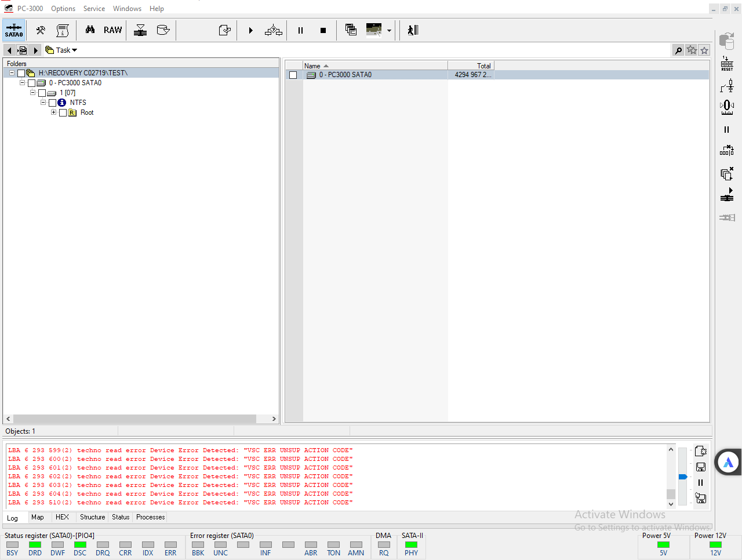The image size is (742, 560).
Task: Check the H:\RECOVERY C02719\TEST\ folder checkbox
Action: [21, 73]
